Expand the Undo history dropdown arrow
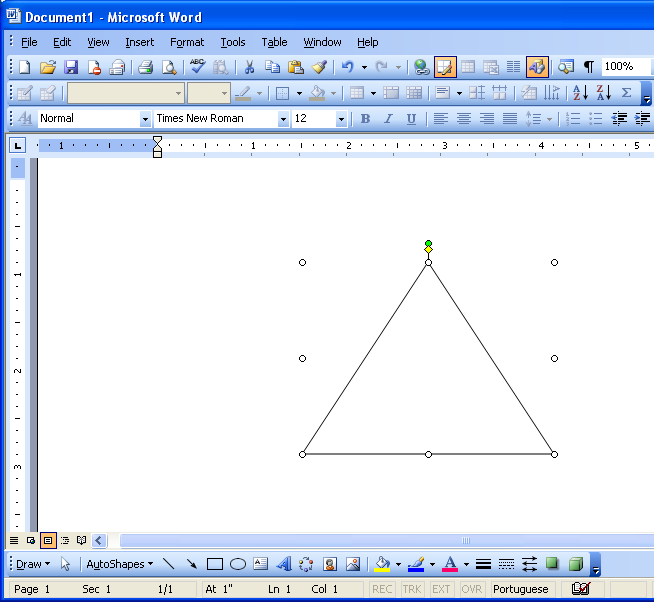 tap(364, 67)
